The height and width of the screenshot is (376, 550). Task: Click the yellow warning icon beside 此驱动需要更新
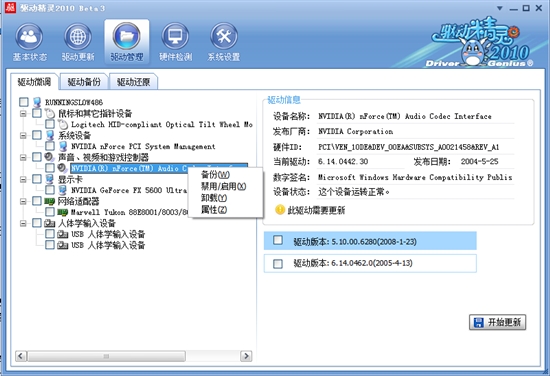click(x=280, y=210)
